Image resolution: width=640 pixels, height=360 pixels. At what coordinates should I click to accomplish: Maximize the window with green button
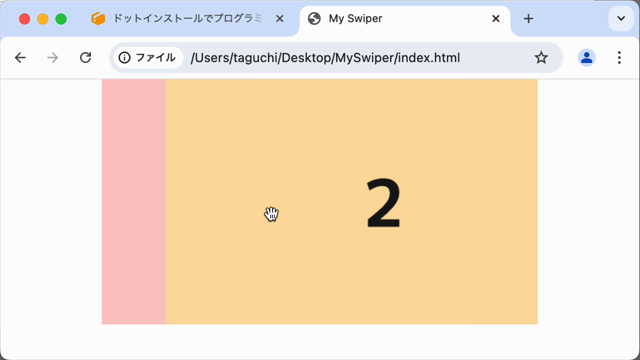[61, 19]
